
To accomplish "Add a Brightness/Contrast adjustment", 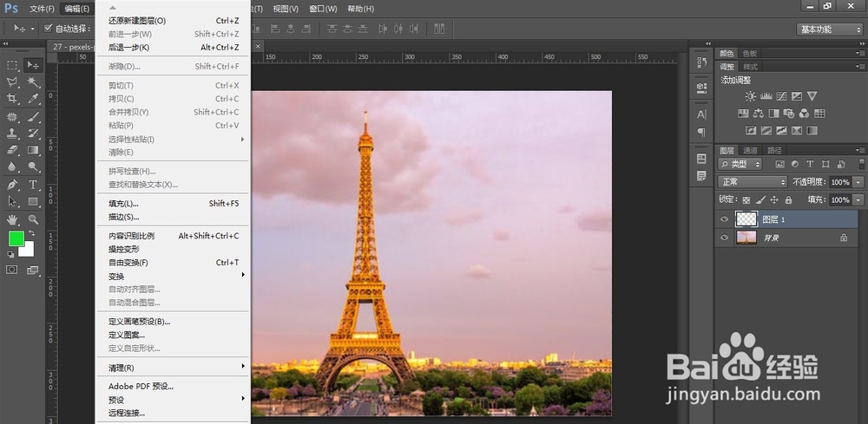I will point(750,96).
